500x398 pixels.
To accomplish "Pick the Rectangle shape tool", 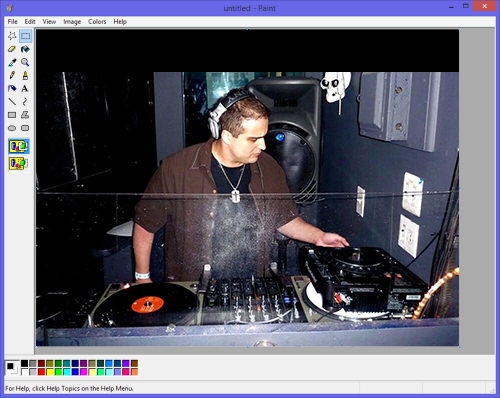I will point(12,115).
